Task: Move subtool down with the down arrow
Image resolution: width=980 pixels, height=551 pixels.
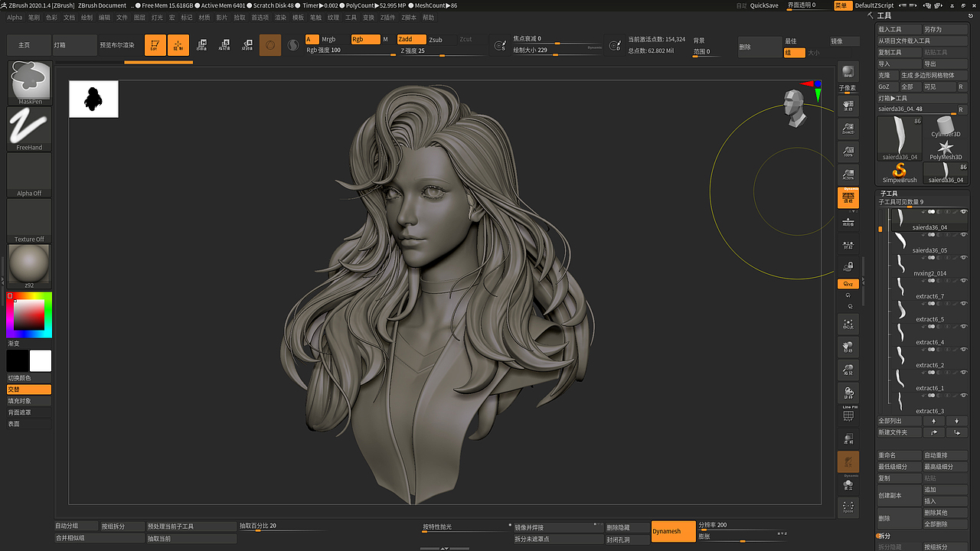Action: [x=957, y=421]
